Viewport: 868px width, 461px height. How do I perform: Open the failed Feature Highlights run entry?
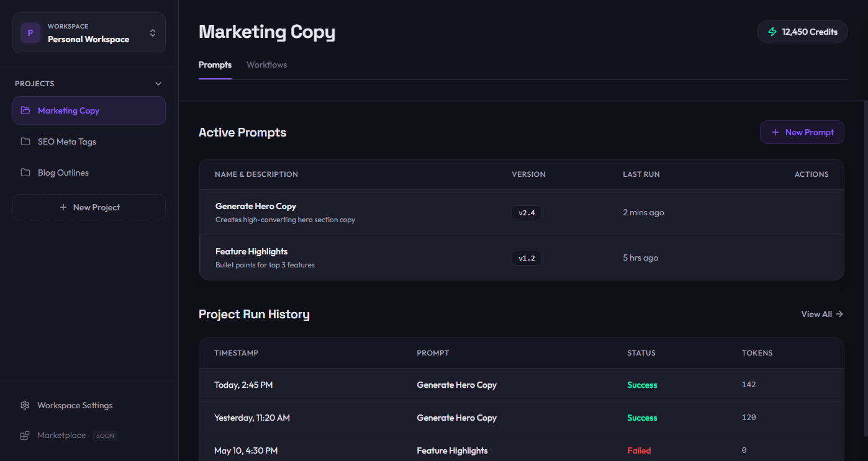click(522, 450)
